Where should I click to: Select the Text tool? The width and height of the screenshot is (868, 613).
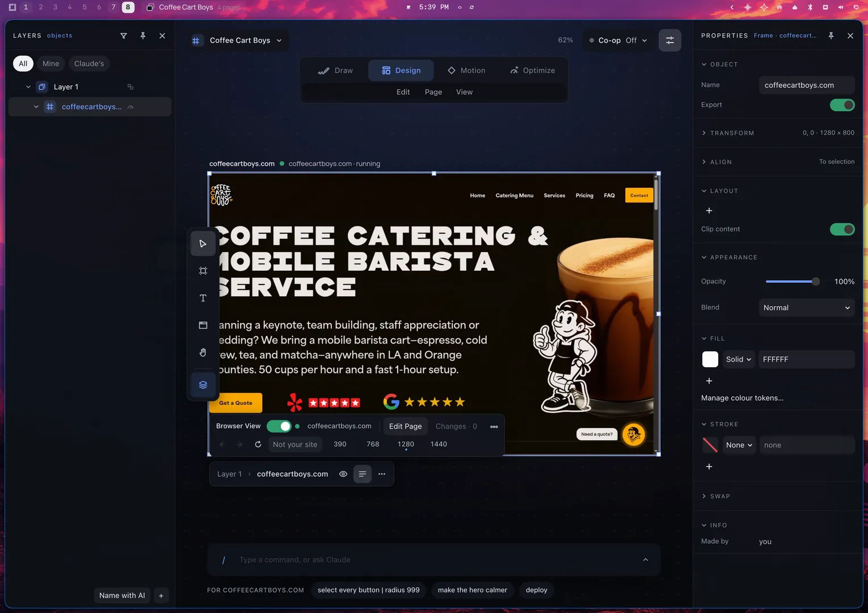click(x=203, y=299)
